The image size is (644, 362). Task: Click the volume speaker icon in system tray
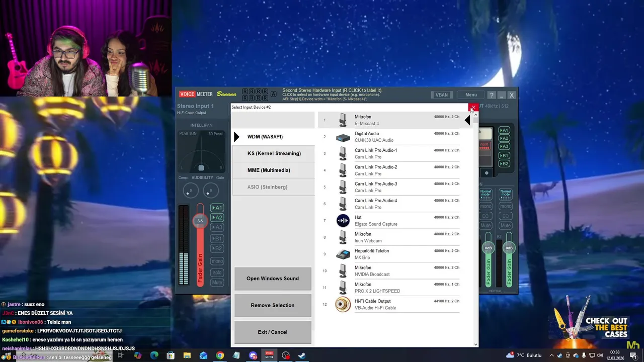click(600, 355)
